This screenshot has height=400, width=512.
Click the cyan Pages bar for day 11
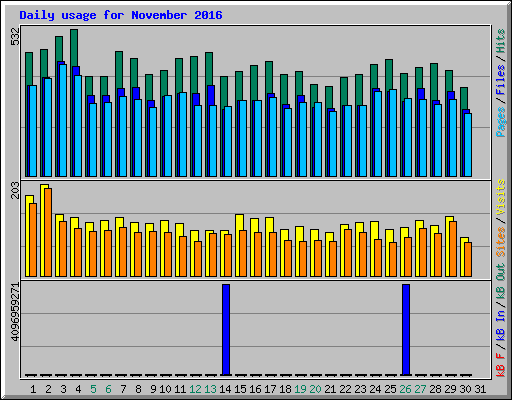(x=183, y=134)
